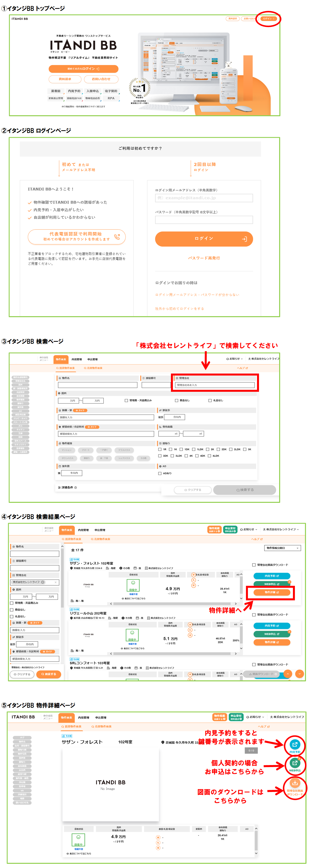Check 管理会社図面ダウンロード for ザザン・フォレスト 102号室
Screen dimensions: 319x868
(254, 565)
